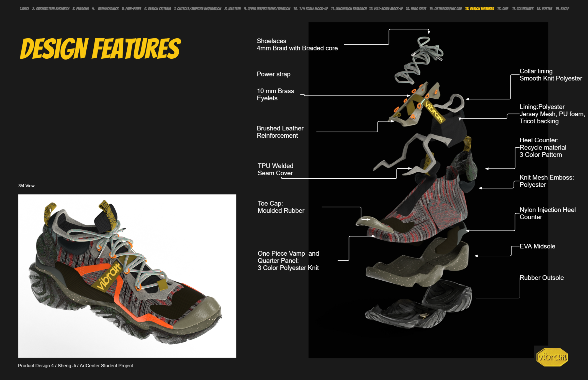This screenshot has height=380, width=588.
Task: Open '11. Innovation Research' section
Action: coord(349,9)
